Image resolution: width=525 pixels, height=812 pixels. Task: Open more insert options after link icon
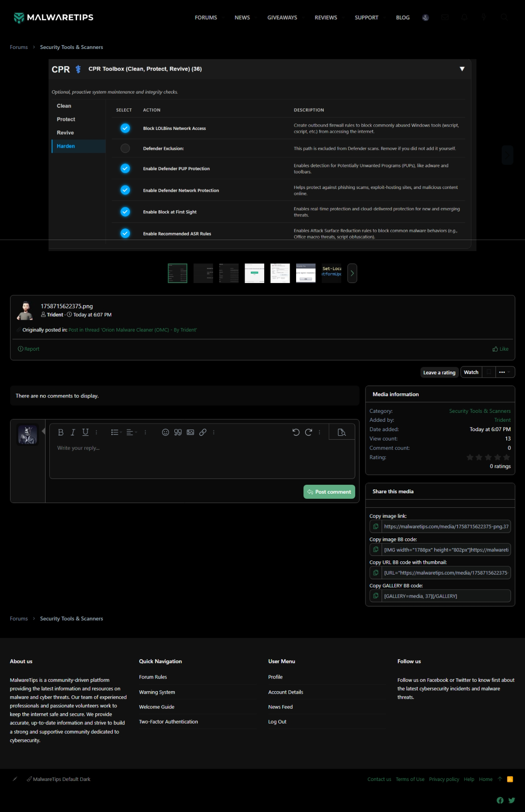click(214, 432)
